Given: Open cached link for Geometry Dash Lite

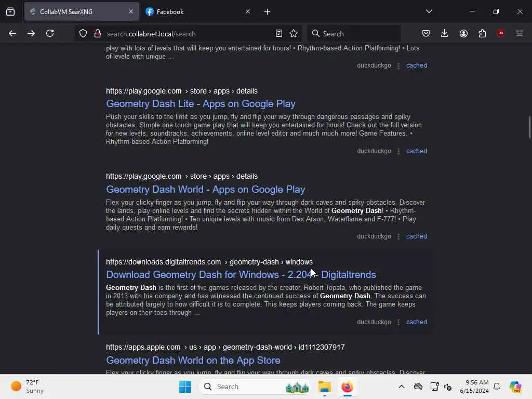Looking at the screenshot, I should 417,151.
